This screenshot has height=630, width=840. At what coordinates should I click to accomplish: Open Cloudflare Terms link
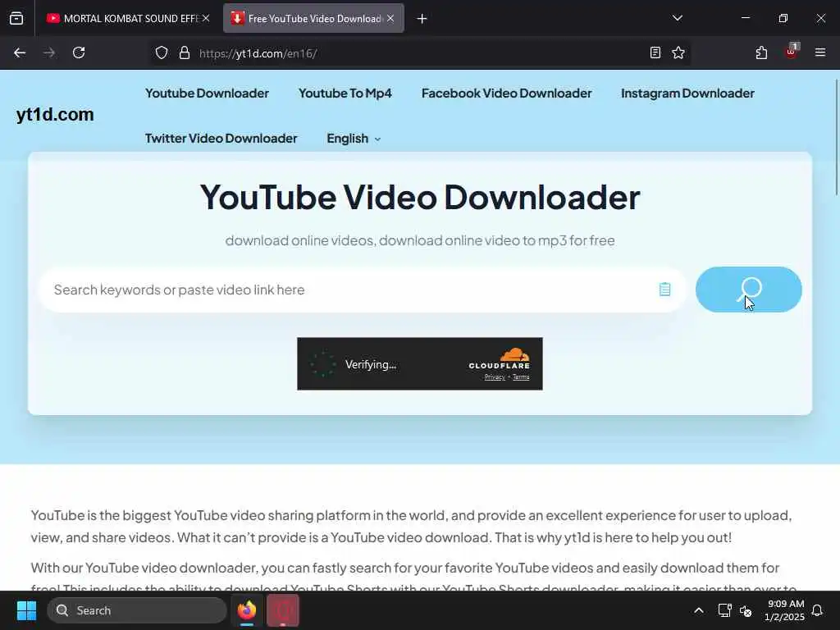521,377
